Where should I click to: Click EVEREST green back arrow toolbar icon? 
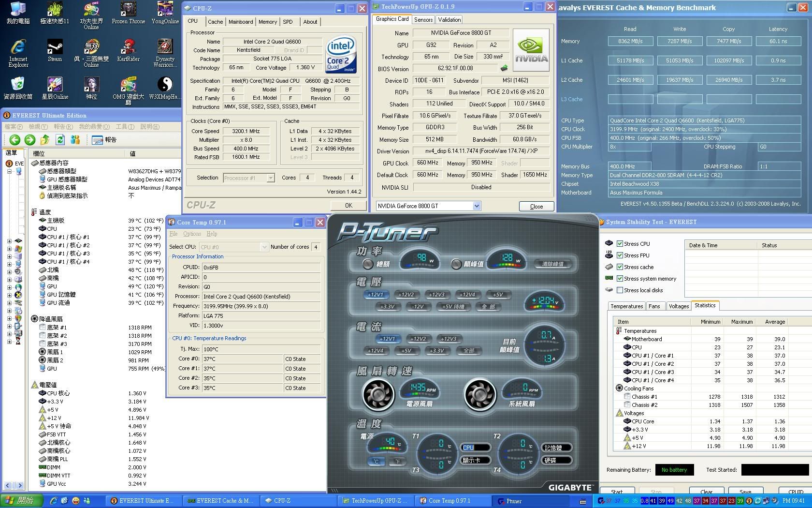tap(14, 140)
